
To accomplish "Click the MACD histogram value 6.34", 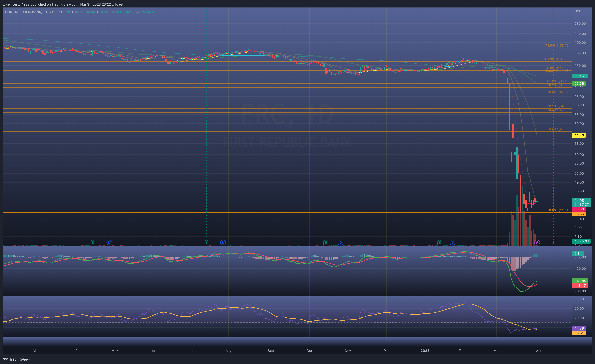I will tap(578, 253).
